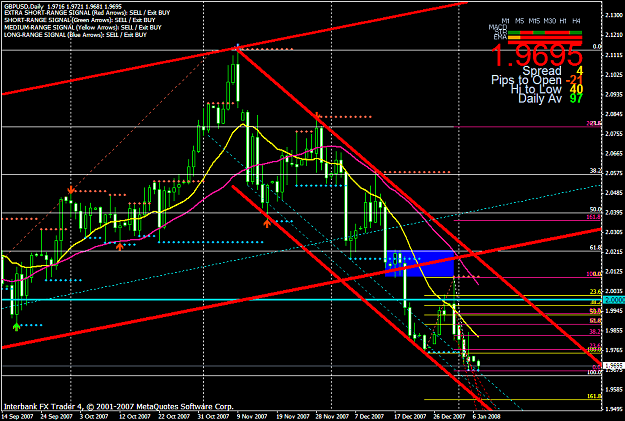Select the orange down arrow near the 28 Nov high

317,116
